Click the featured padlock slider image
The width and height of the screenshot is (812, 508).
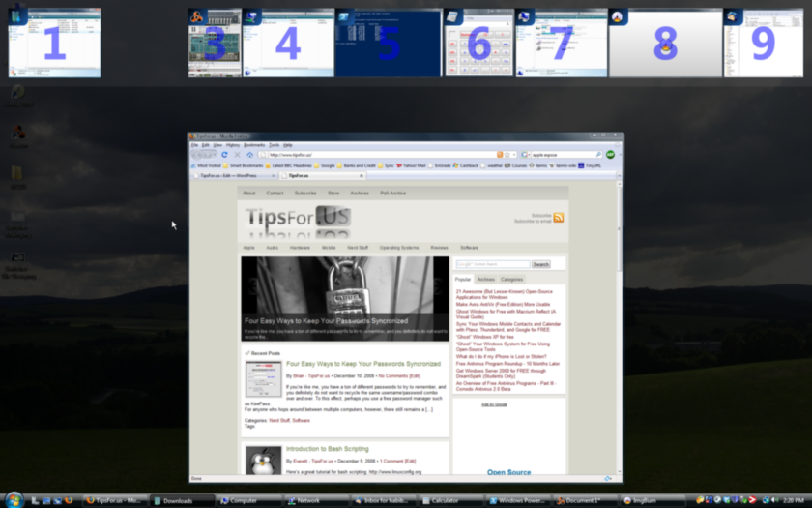[345, 299]
